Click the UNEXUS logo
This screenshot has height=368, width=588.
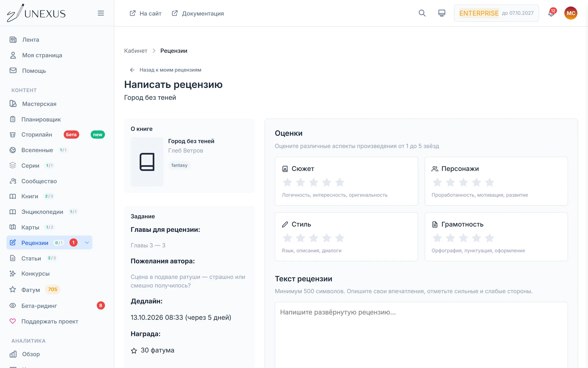click(36, 13)
